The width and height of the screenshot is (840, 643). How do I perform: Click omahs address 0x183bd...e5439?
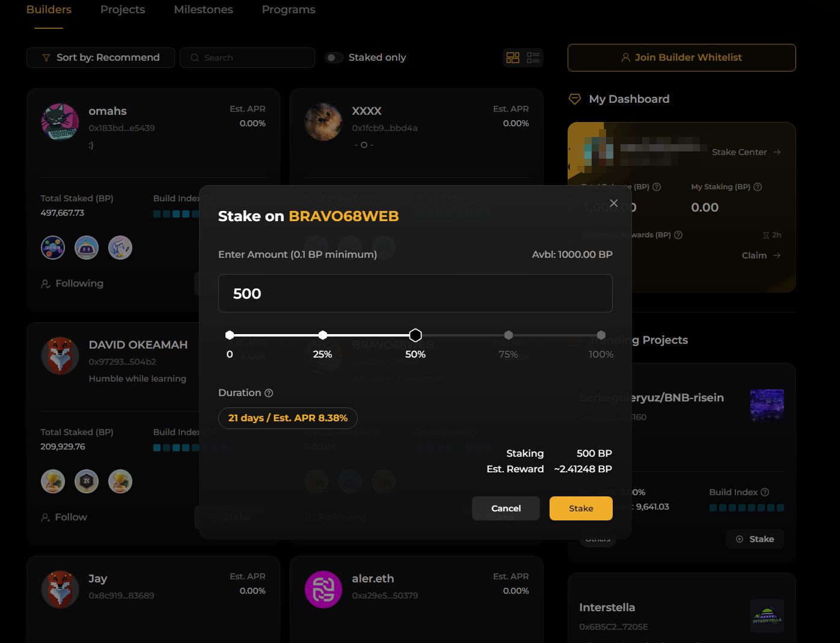(x=121, y=128)
